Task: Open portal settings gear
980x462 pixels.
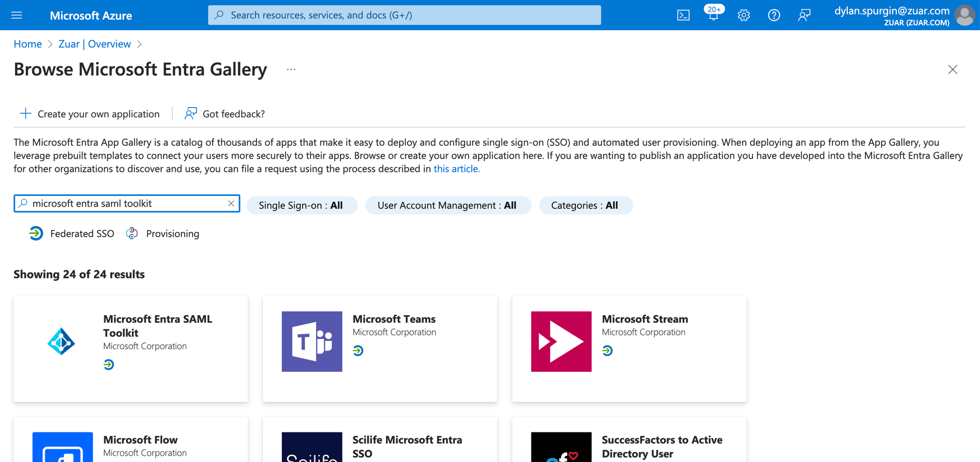Action: click(744, 15)
